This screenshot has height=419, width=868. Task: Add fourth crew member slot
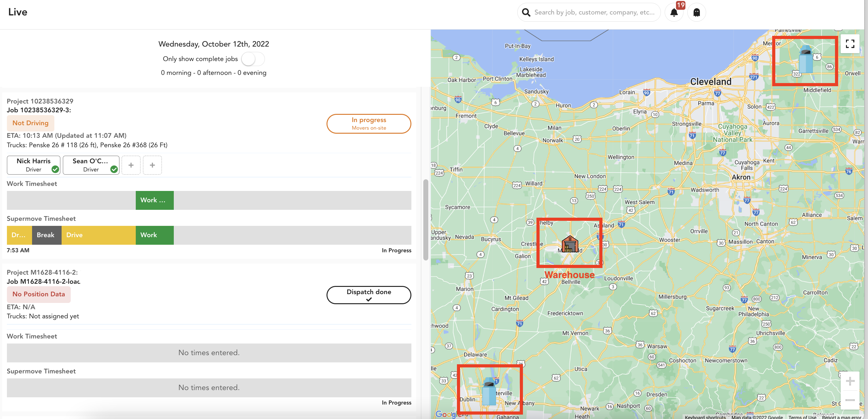152,165
